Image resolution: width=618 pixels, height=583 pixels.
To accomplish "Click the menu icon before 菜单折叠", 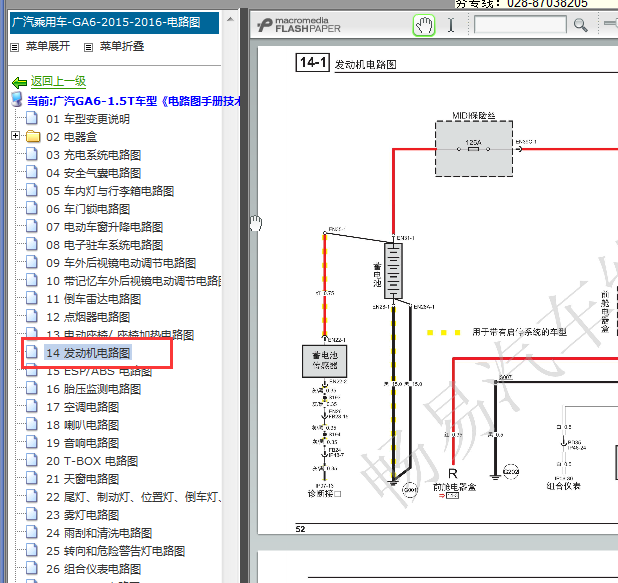I will tap(88, 48).
